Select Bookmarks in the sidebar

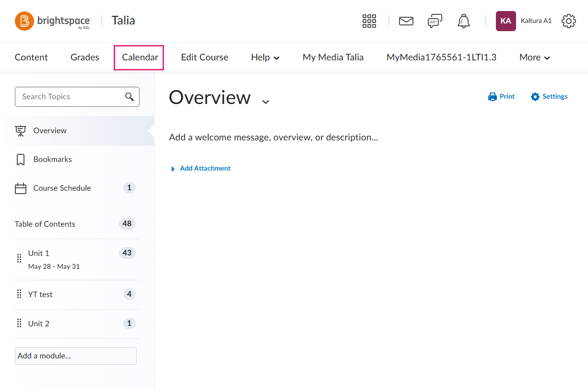[x=52, y=160]
